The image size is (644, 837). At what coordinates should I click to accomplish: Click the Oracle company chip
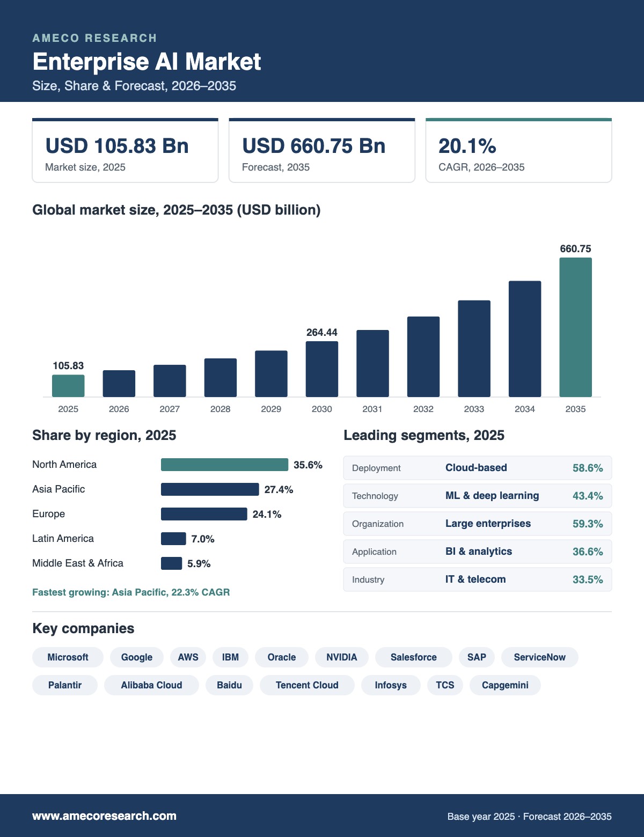click(x=282, y=657)
